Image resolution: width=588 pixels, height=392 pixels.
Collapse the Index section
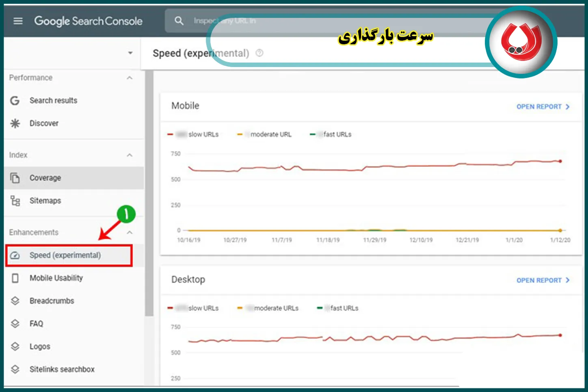click(x=130, y=155)
